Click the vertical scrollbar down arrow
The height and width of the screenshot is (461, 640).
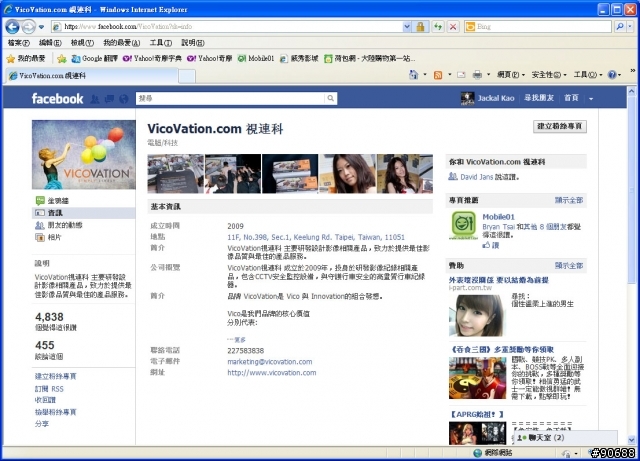point(632,440)
